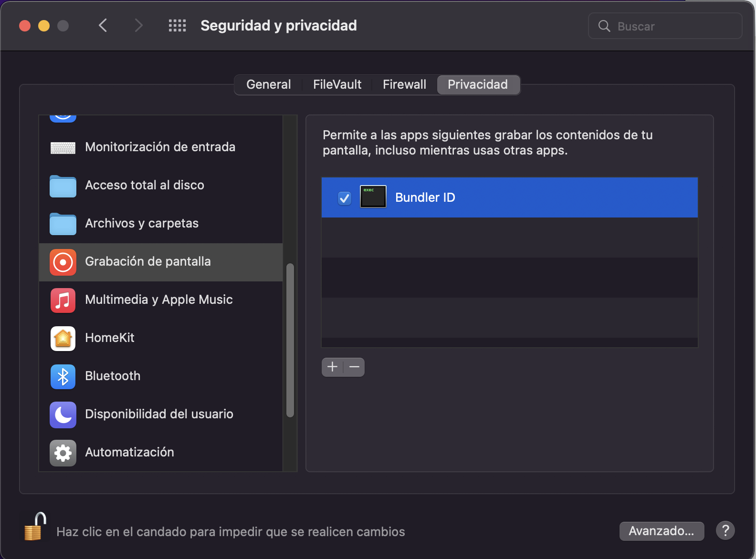
Task: Select the Multimedia y Apple Music icon
Action: (x=63, y=300)
